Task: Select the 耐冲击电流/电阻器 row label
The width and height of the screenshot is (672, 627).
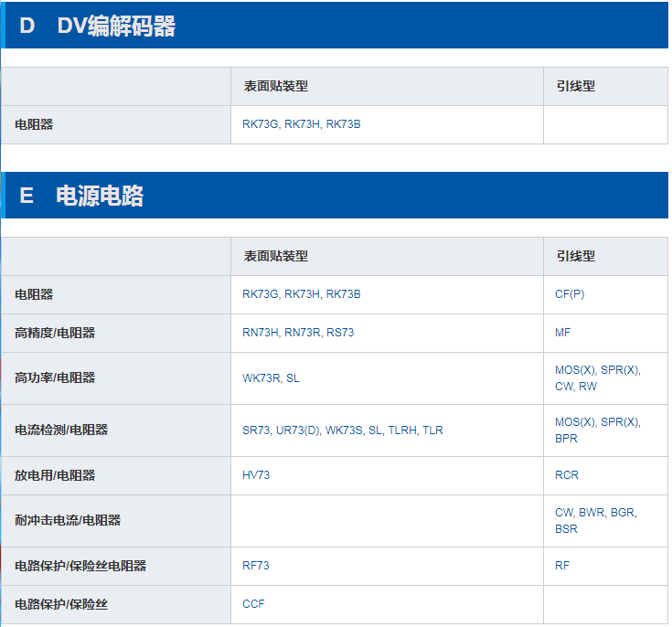Action: point(68,521)
